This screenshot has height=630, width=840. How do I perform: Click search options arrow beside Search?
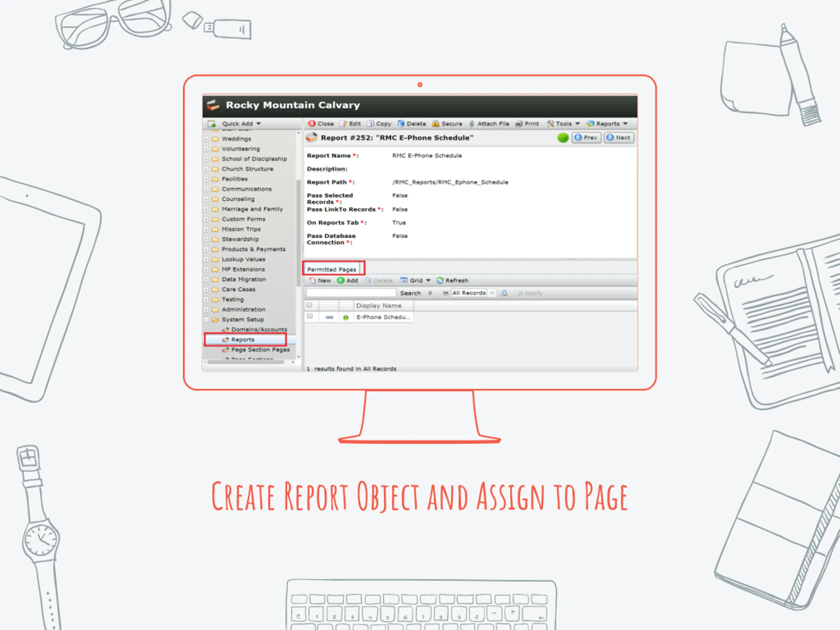[x=430, y=293]
